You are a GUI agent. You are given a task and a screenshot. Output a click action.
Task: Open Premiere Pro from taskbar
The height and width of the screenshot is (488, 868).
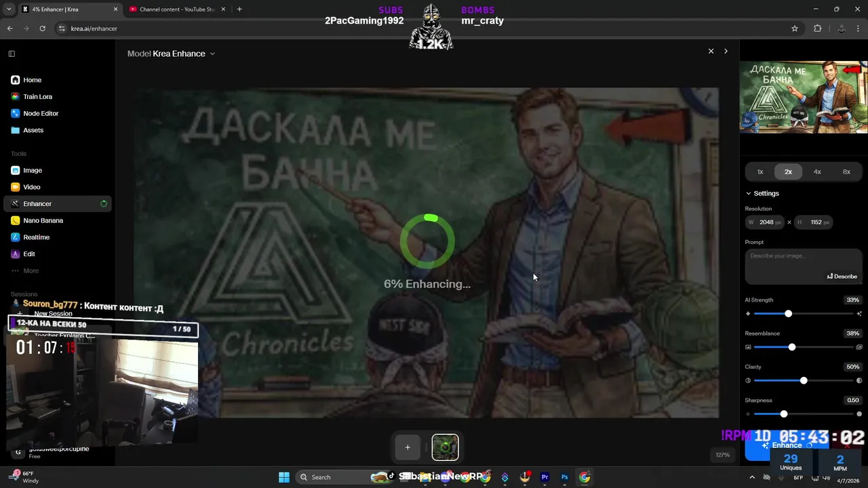[545, 477]
